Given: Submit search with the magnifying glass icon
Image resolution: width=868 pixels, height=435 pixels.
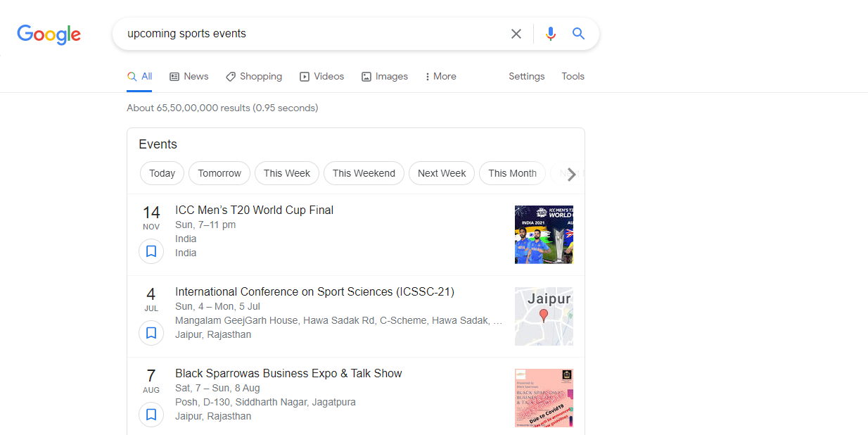Looking at the screenshot, I should click(x=578, y=34).
